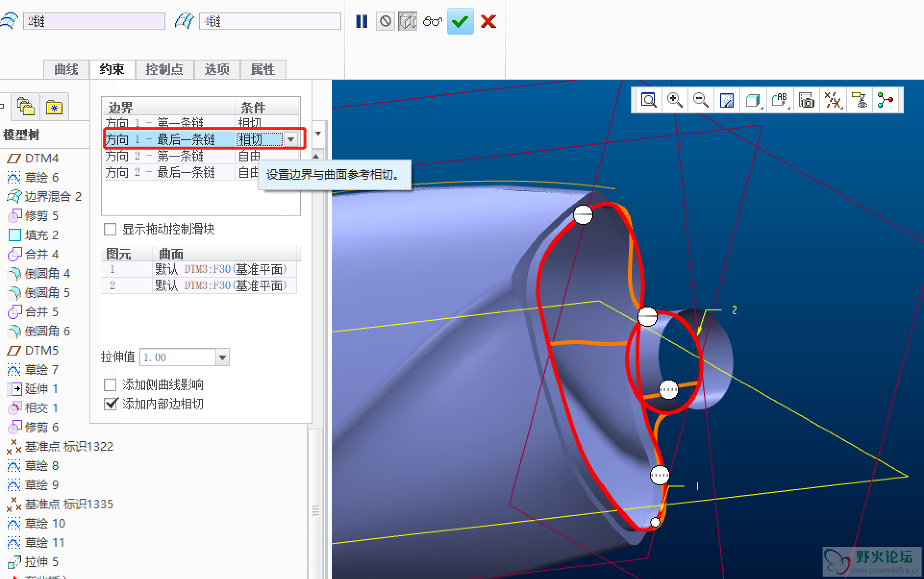Switch to the 控制点 tab
Screen dimensions: 924x579
tap(164, 70)
